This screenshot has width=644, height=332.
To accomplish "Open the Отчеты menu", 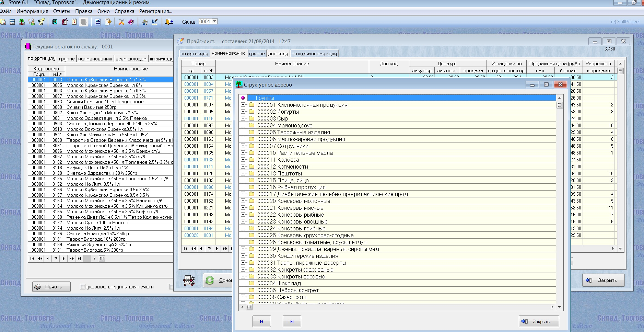I will point(61,11).
